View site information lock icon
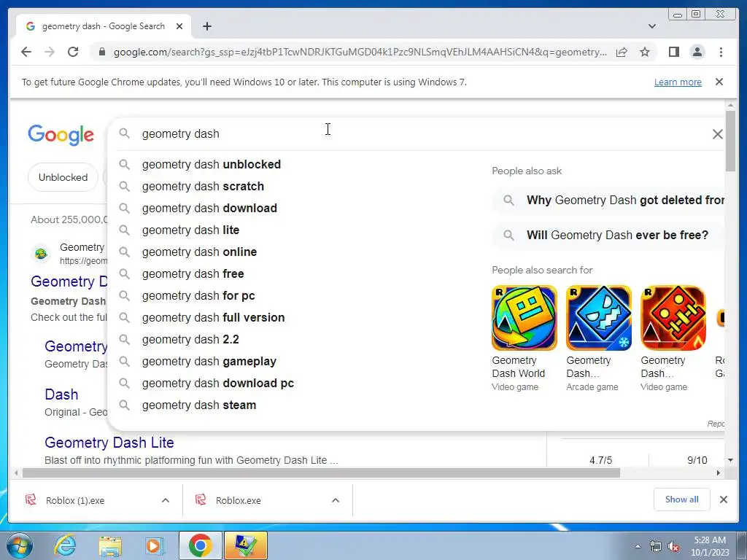 click(101, 52)
